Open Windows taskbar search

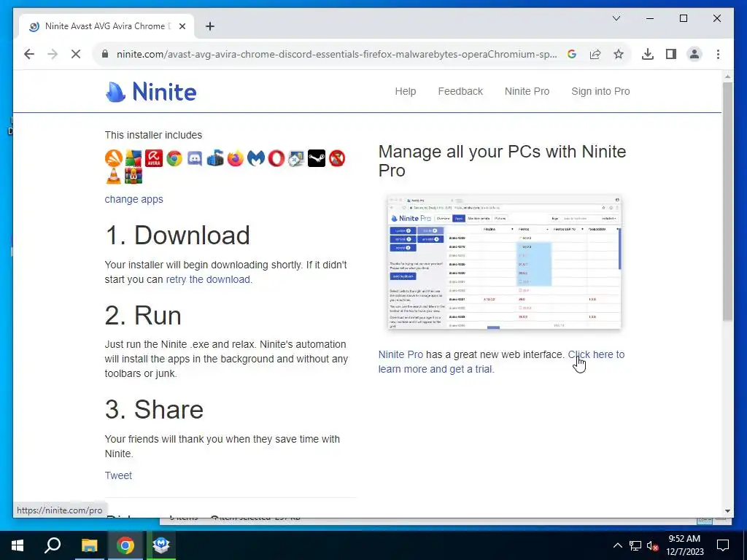coord(53,545)
